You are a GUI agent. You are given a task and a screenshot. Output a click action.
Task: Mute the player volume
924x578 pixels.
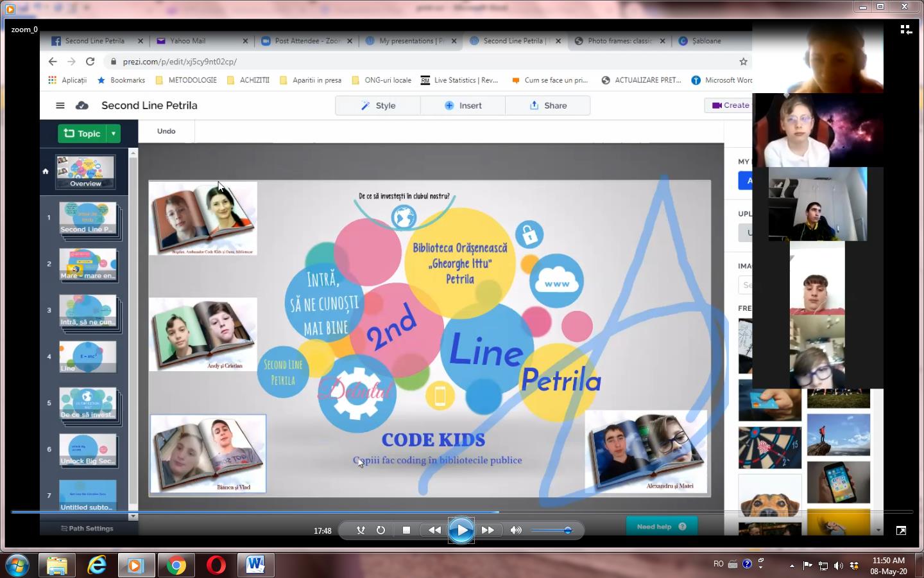(x=515, y=530)
